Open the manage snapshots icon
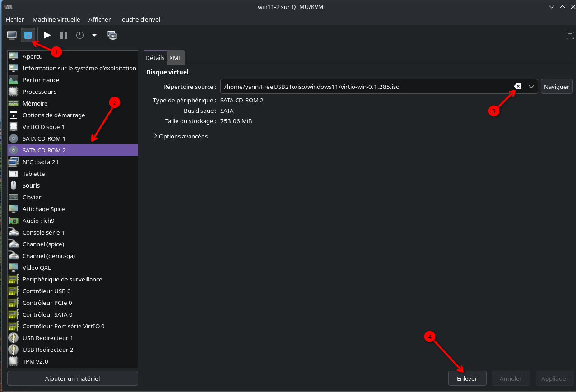This screenshot has width=576, height=392. pyautogui.click(x=112, y=35)
